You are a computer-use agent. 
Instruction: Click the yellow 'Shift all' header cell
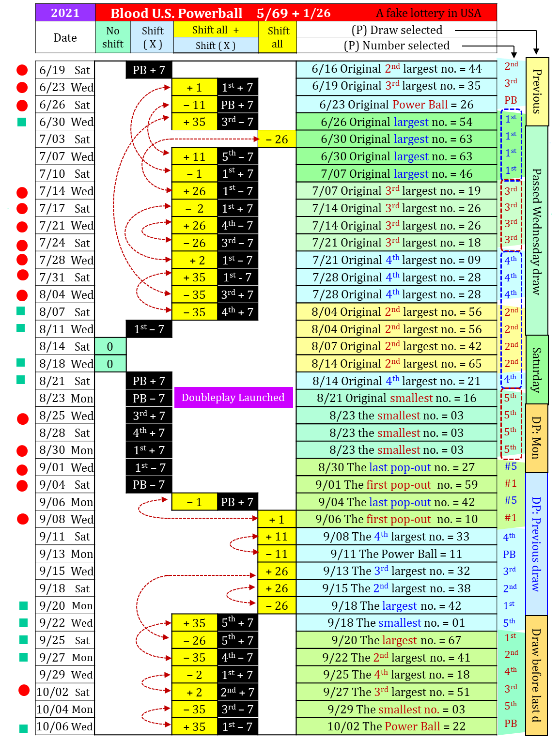278,37
